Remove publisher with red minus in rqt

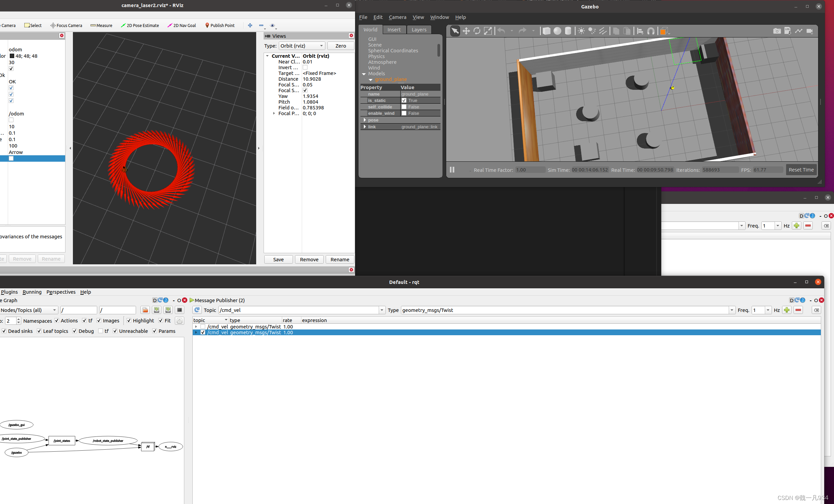point(798,310)
